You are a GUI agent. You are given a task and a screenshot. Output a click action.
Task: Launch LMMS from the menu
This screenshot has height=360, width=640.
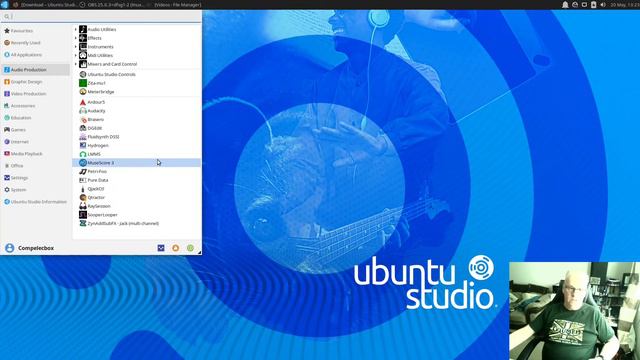(x=137, y=154)
